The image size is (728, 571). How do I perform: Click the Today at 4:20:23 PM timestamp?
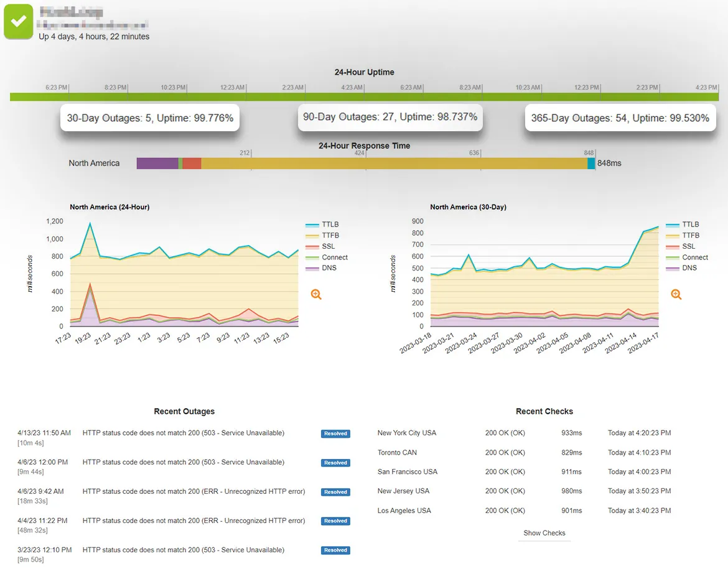[x=639, y=433]
